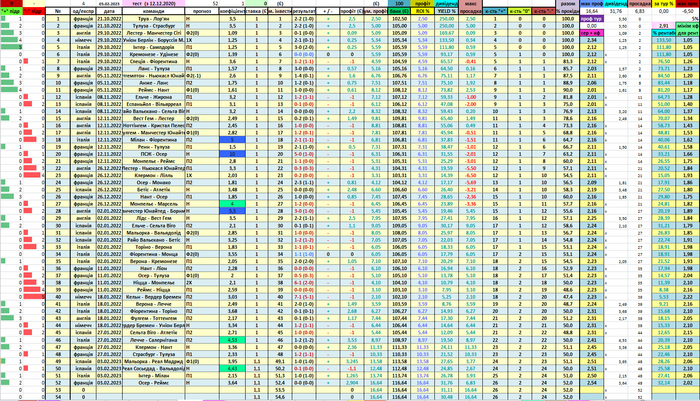The image size is (700, 401).
Task: Select the 'Осер - Реймс' match cell
Action: tap(154, 383)
